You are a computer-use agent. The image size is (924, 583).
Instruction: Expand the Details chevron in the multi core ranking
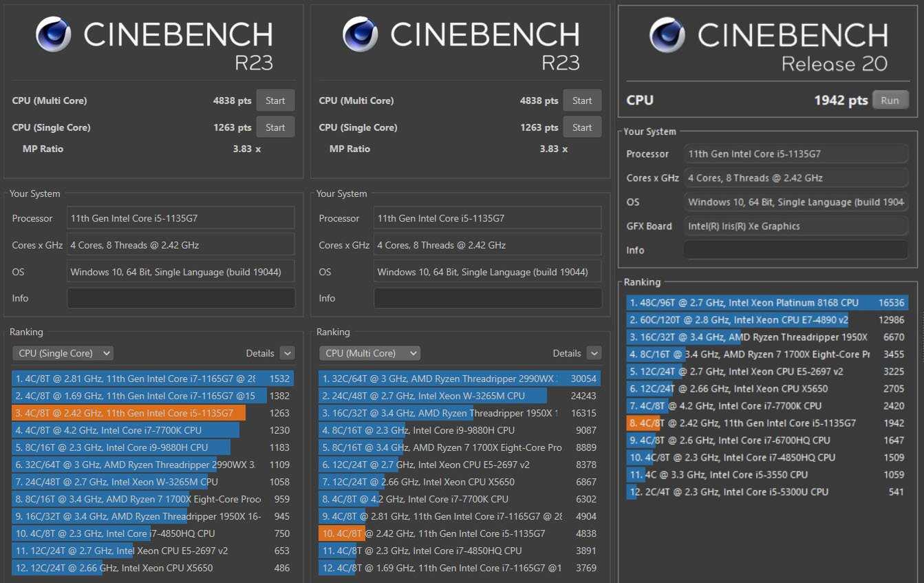coord(594,353)
